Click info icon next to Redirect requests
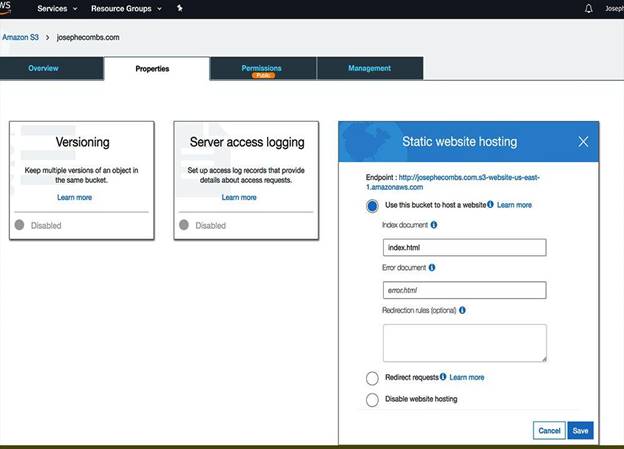Screen dimensions: 624x449 pos(443,377)
